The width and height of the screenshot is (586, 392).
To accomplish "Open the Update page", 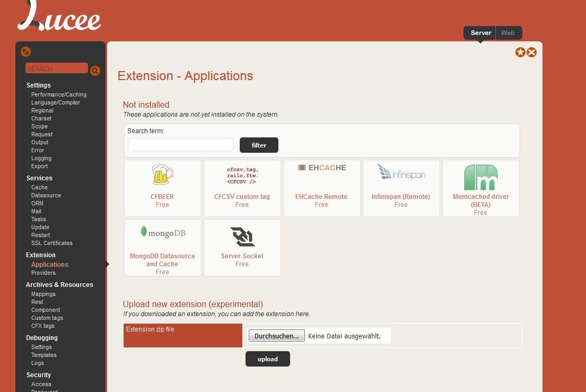I will [x=40, y=227].
